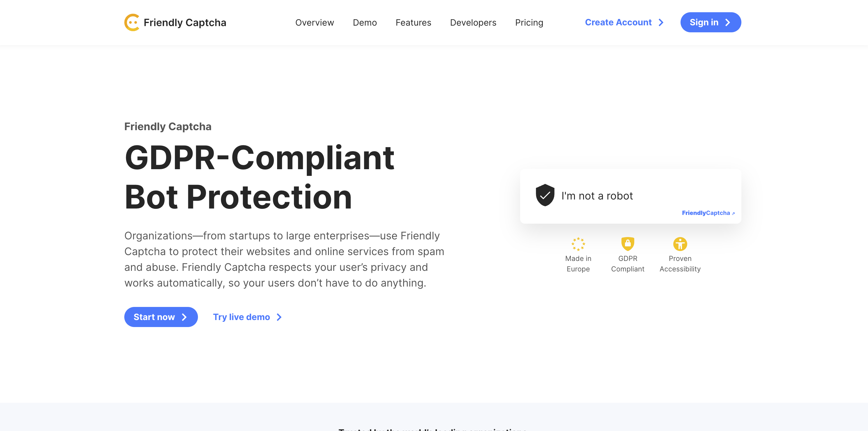This screenshot has width=868, height=431.
Task: Open the Pricing page from navigation
Action: click(x=529, y=22)
